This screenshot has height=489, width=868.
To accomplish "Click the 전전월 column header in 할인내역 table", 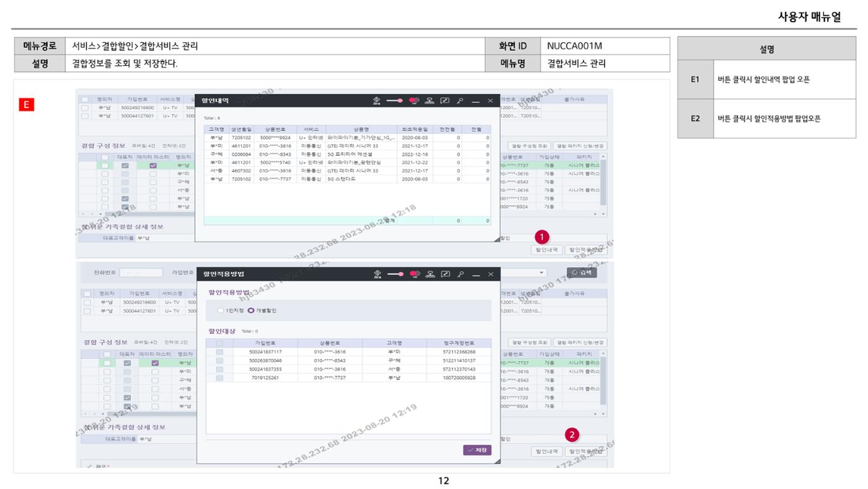I will pos(446,128).
